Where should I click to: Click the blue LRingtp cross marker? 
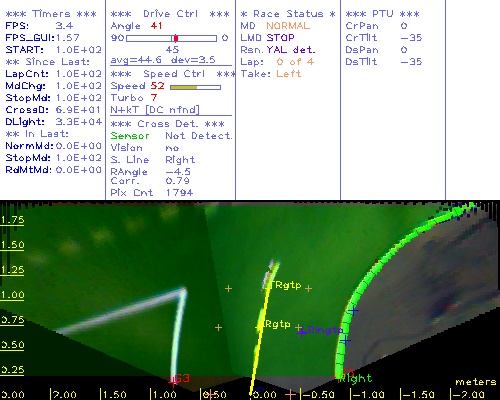coord(301,332)
